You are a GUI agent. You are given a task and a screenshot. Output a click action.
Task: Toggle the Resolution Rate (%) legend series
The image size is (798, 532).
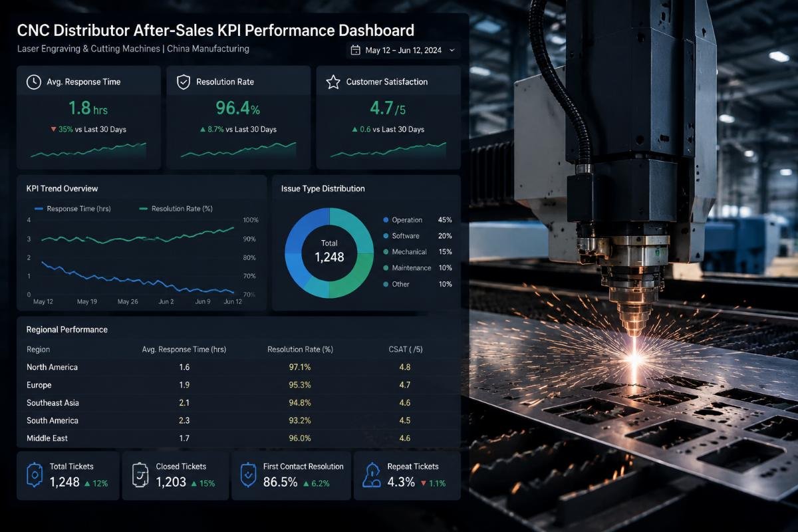point(176,209)
